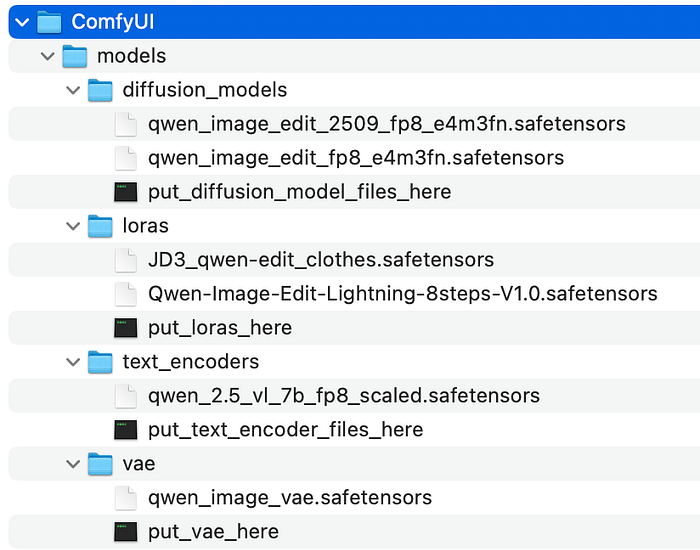Select qwen_image_edit_2509_fp8_e4m3fn.safetensors file
The width and height of the screenshot is (700, 550).
386,124
